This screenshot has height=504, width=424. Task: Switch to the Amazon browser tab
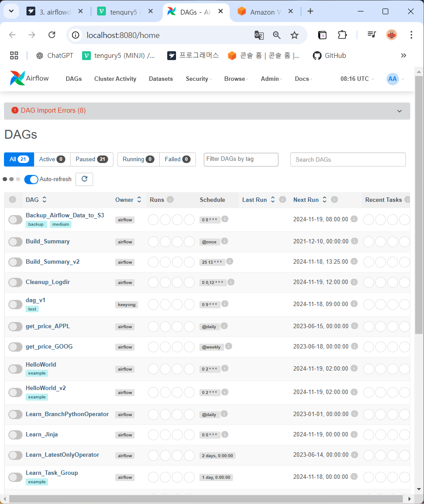click(x=263, y=11)
